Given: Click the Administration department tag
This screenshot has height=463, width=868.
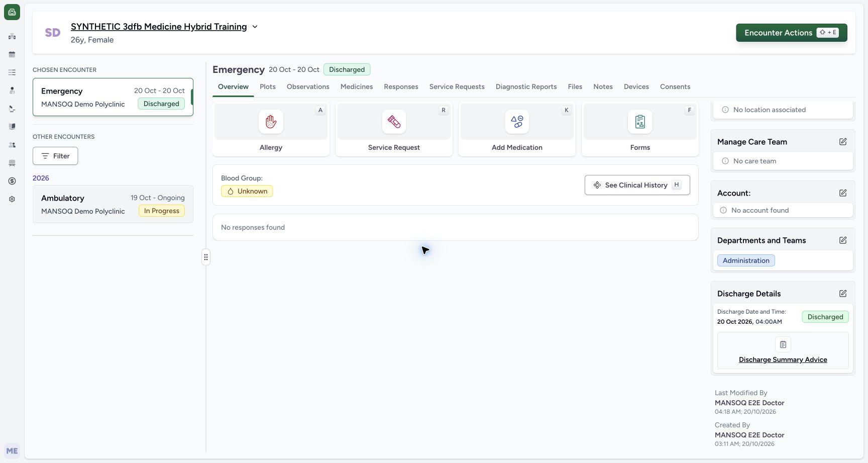Looking at the screenshot, I should 746,260.
